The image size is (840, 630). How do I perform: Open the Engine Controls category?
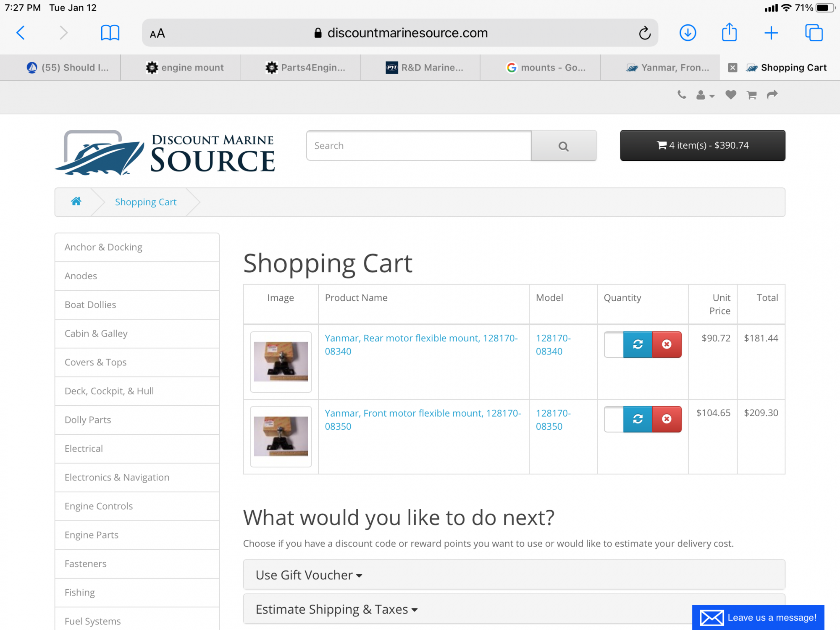point(137,507)
